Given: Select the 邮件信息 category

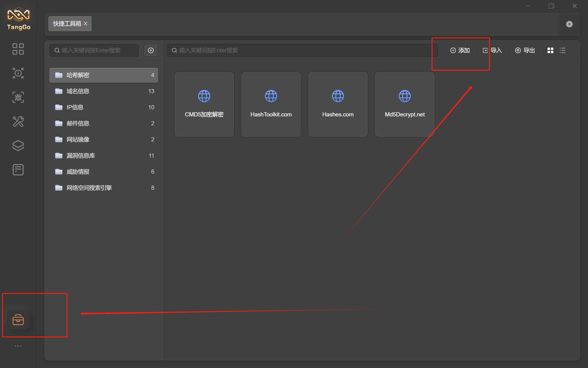Looking at the screenshot, I should coord(104,124).
